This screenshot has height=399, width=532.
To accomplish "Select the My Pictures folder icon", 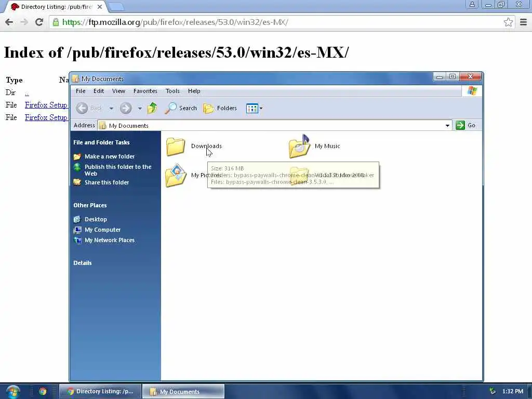I will coord(176,176).
